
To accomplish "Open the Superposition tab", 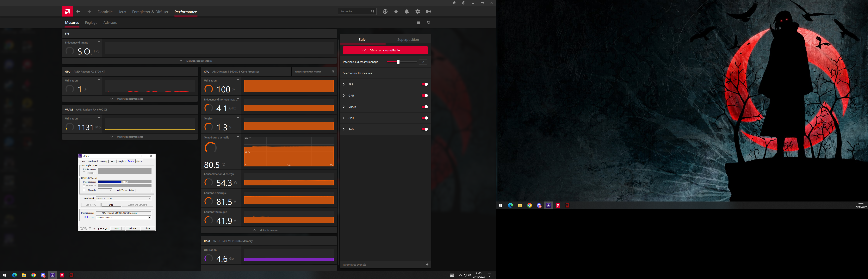I will (408, 39).
